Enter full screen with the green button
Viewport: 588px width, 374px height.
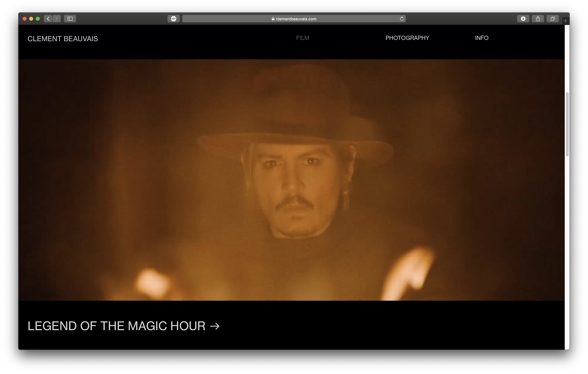(38, 19)
